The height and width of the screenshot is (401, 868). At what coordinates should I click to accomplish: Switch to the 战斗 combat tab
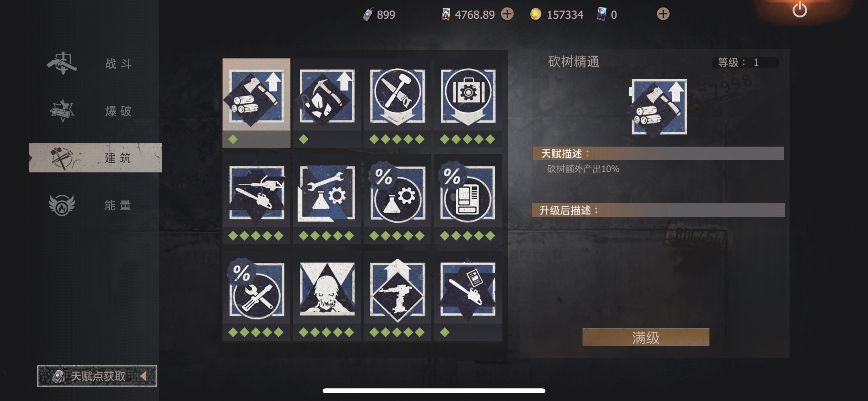point(95,63)
